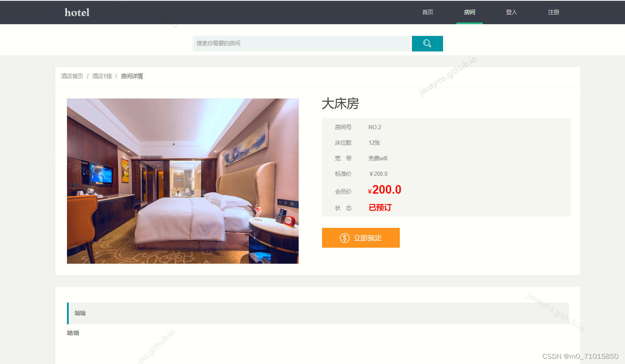The height and width of the screenshot is (364, 625).
Task: Click the ¥200.0 member price
Action: 385,190
